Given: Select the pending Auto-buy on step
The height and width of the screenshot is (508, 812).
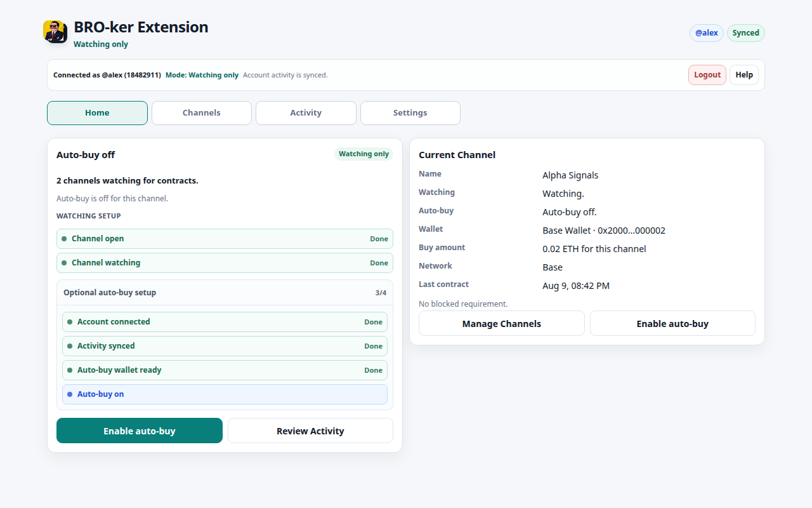Looking at the screenshot, I should [x=225, y=394].
